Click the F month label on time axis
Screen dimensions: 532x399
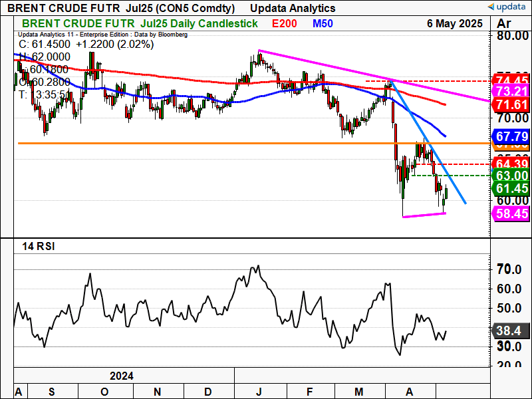(x=309, y=392)
